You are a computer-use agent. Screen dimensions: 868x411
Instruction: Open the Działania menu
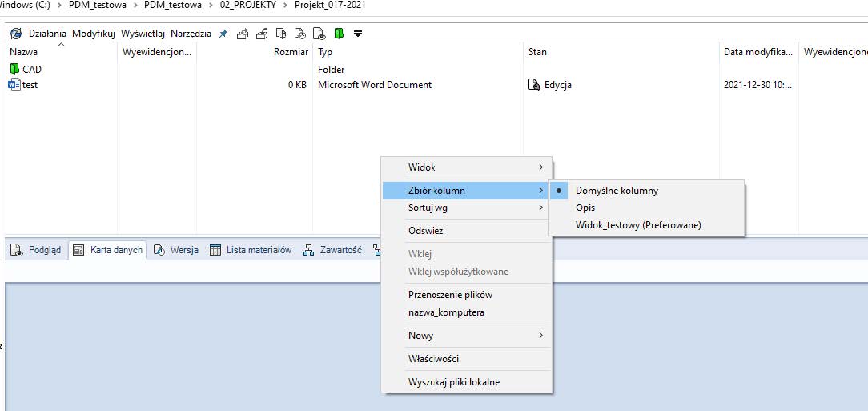[x=47, y=34]
